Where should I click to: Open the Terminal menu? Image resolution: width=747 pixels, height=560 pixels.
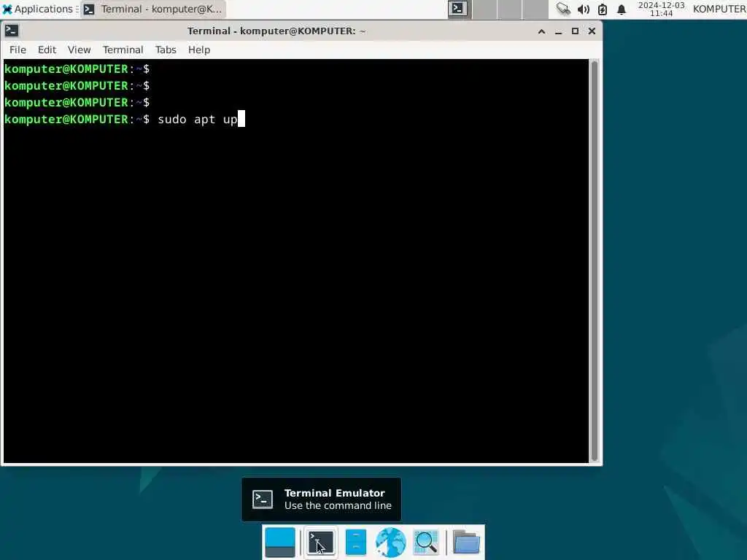click(x=123, y=50)
